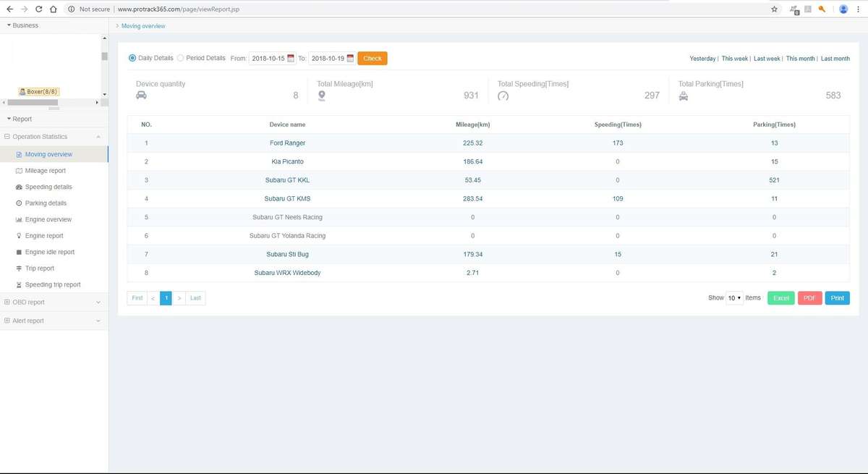Click the From date calendar icon

[x=291, y=59]
